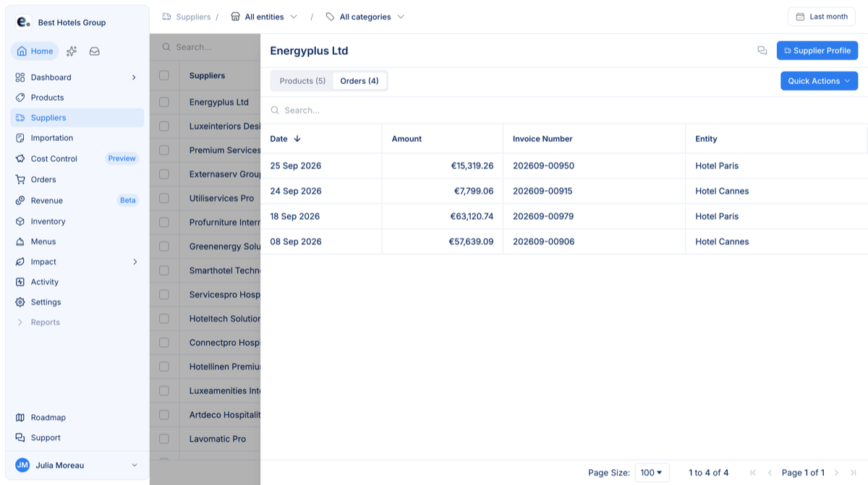Image resolution: width=868 pixels, height=485 pixels.
Task: Toggle the select-all checkbox in Suppliers header
Action: 164,75
